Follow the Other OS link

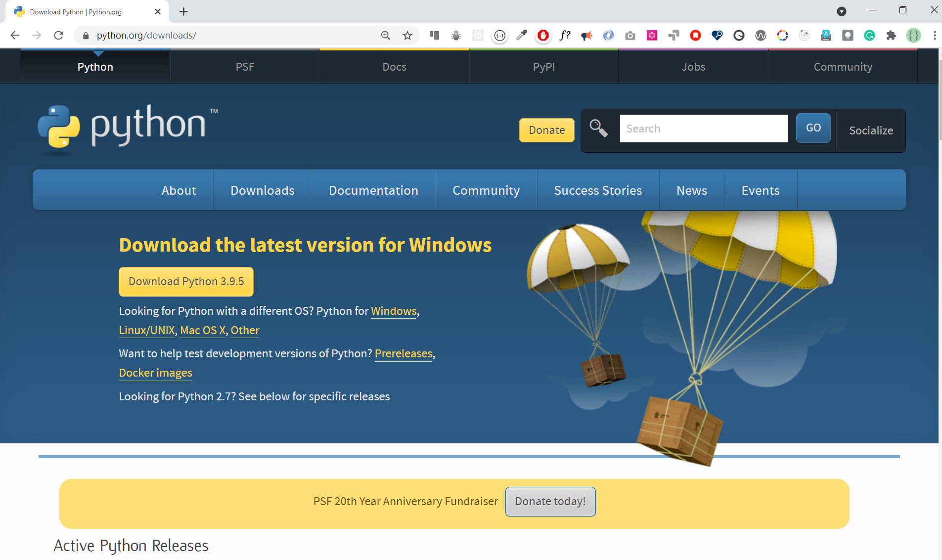click(245, 330)
